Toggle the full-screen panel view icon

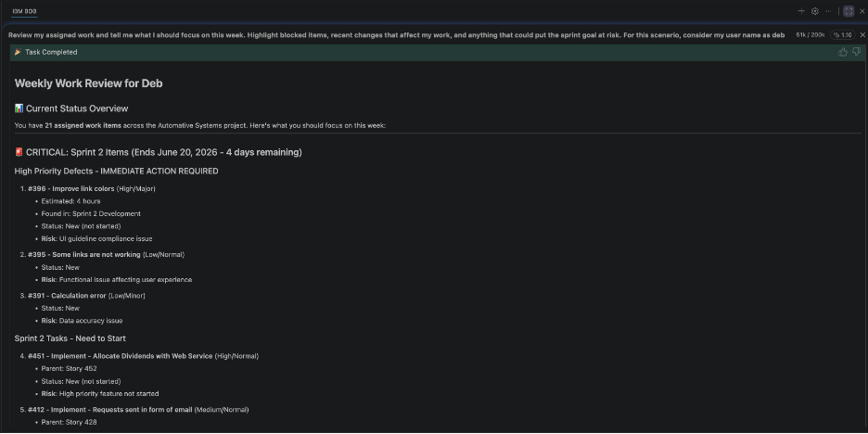click(849, 11)
